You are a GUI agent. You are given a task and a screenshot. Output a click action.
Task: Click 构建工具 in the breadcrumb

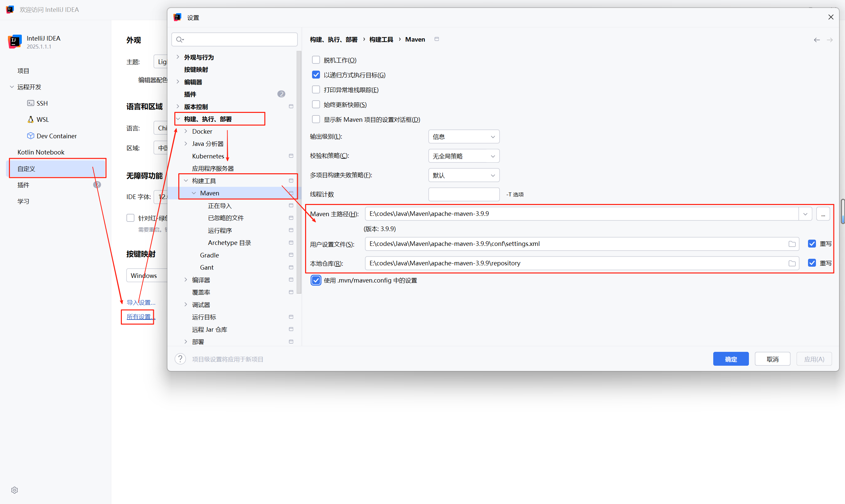[381, 39]
